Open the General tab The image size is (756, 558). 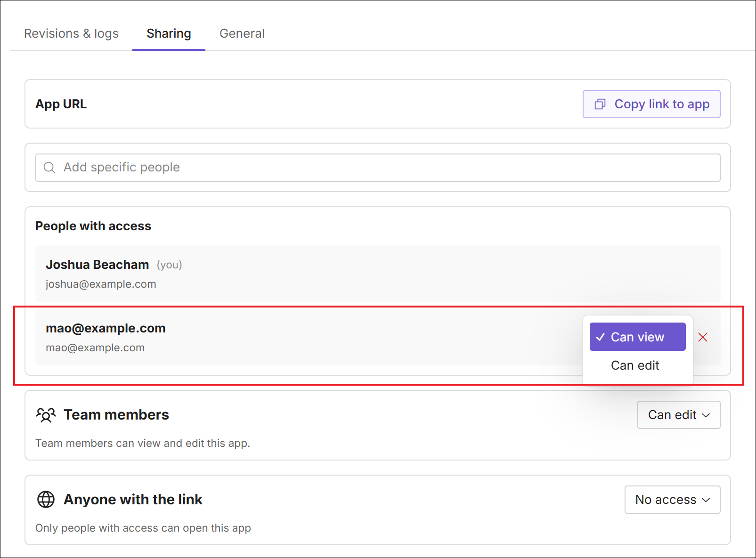(242, 33)
